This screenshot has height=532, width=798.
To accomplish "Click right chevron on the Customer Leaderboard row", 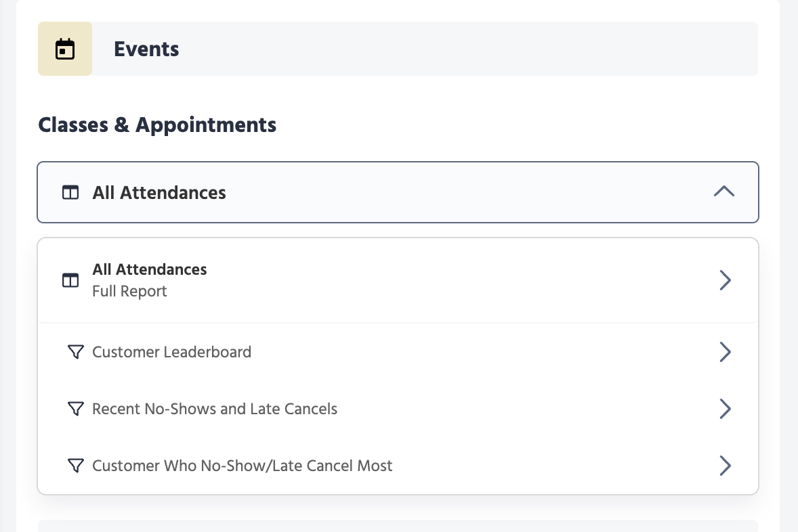I will pos(725,352).
